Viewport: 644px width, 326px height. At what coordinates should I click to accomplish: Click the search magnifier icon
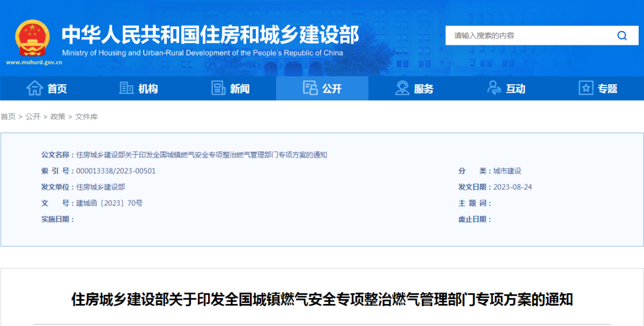pos(622,36)
